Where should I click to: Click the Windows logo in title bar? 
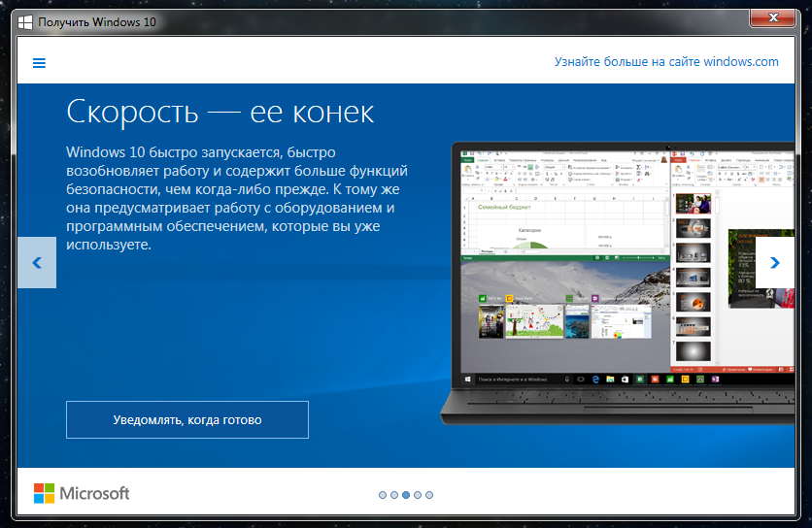25,22
